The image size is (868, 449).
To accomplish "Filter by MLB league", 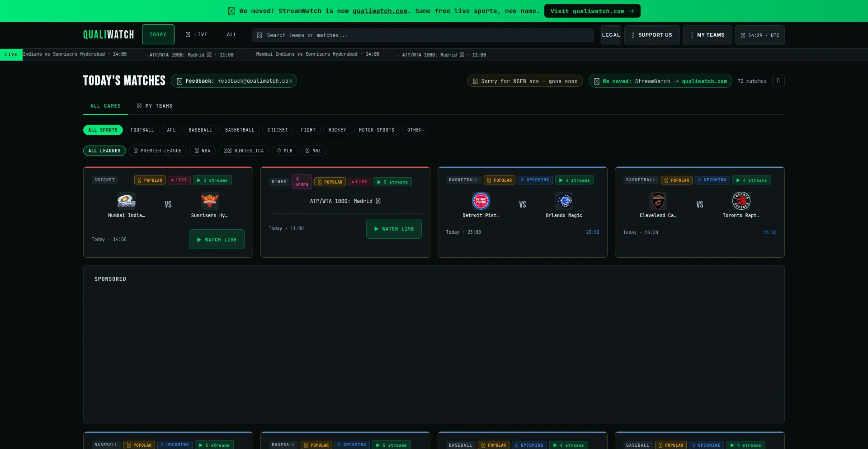I will (x=285, y=151).
